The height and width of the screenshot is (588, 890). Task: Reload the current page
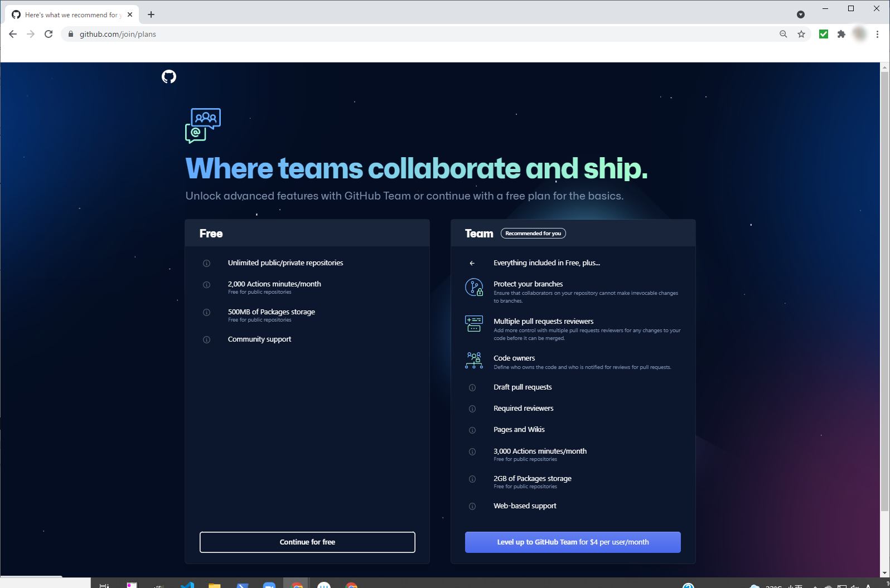coord(49,34)
